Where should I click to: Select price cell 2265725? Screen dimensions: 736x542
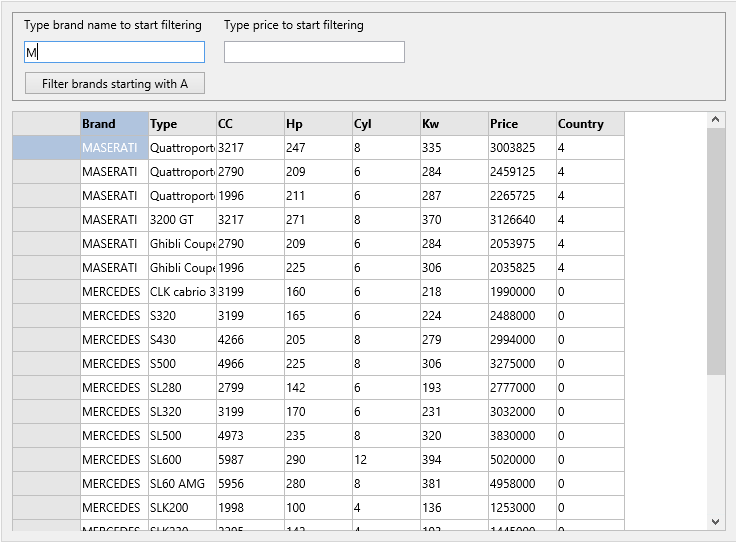[x=523, y=196]
